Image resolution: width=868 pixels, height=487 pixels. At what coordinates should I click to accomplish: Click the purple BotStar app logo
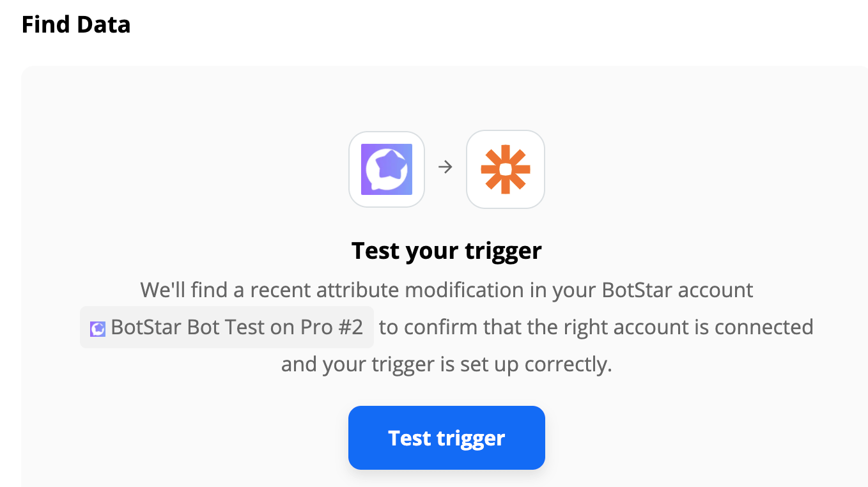(x=387, y=169)
